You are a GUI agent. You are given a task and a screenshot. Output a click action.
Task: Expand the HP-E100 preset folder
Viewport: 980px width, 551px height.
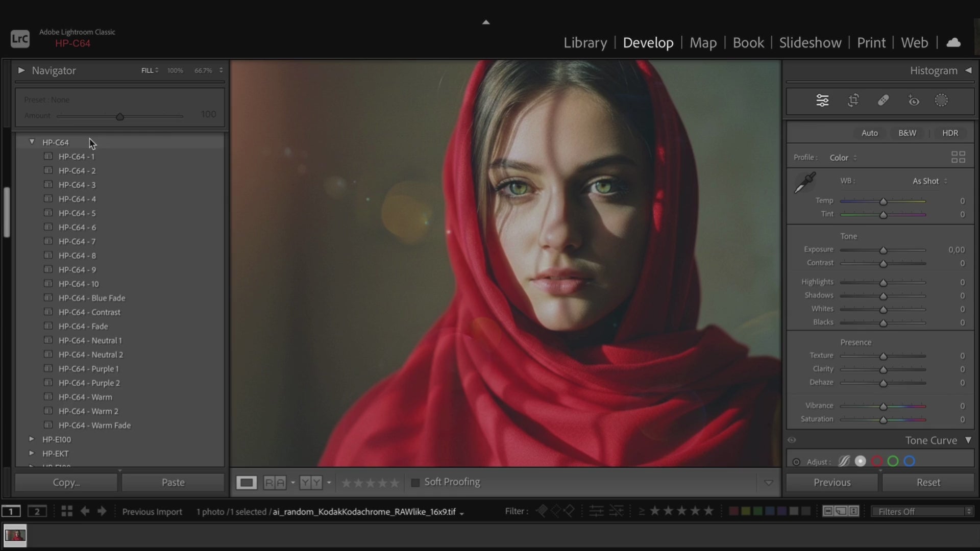(32, 439)
